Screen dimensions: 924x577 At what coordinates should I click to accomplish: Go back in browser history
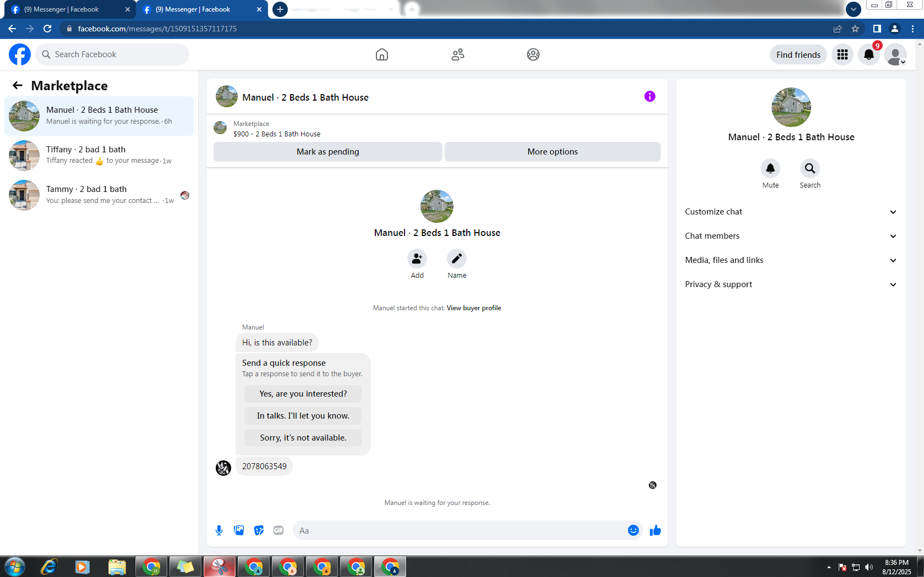click(12, 29)
